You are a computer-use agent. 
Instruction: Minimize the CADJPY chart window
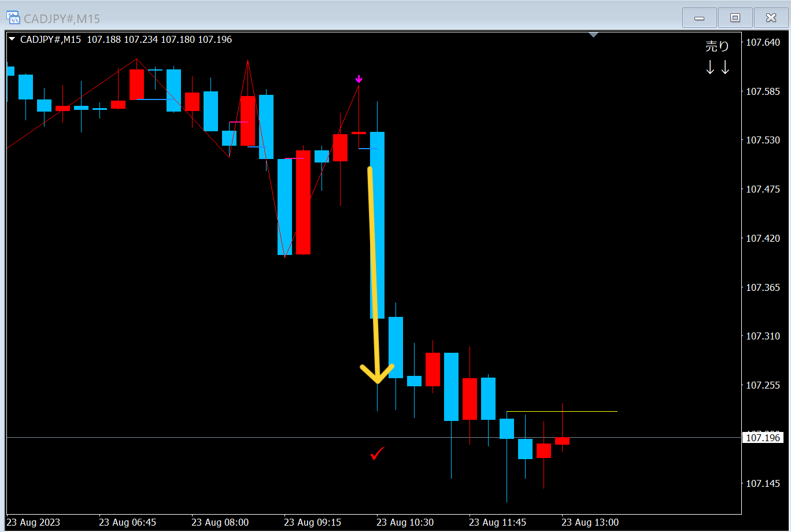click(700, 18)
